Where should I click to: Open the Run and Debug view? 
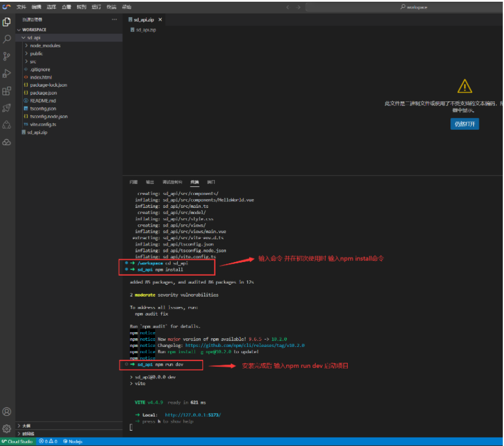click(7, 73)
